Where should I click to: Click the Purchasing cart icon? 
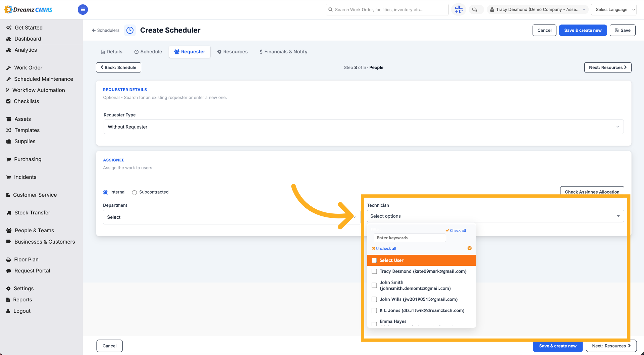(x=8, y=159)
